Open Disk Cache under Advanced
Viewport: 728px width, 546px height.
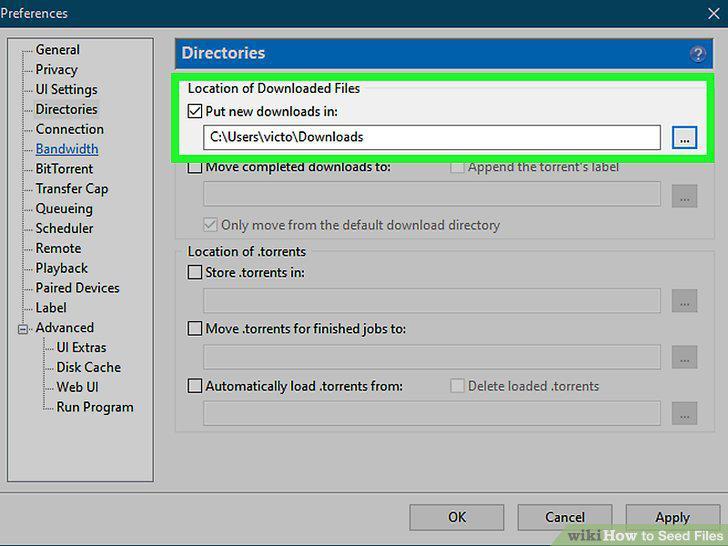(x=89, y=368)
